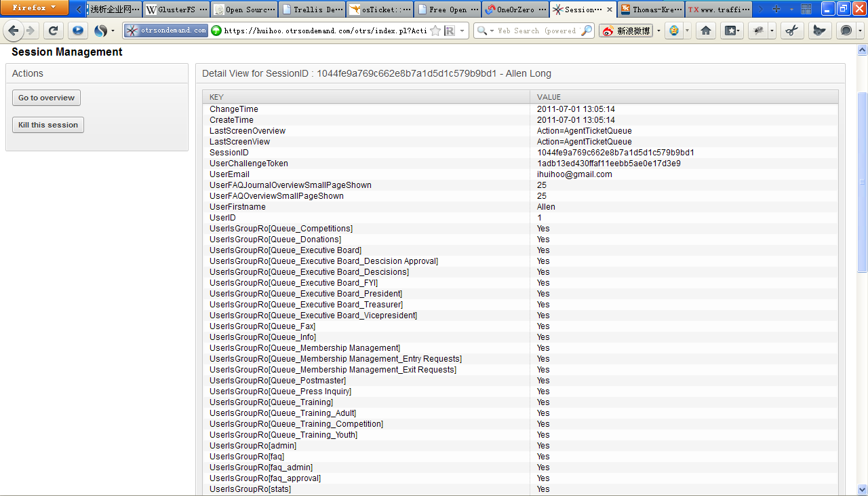Click the Home toolbar icon

click(x=706, y=31)
